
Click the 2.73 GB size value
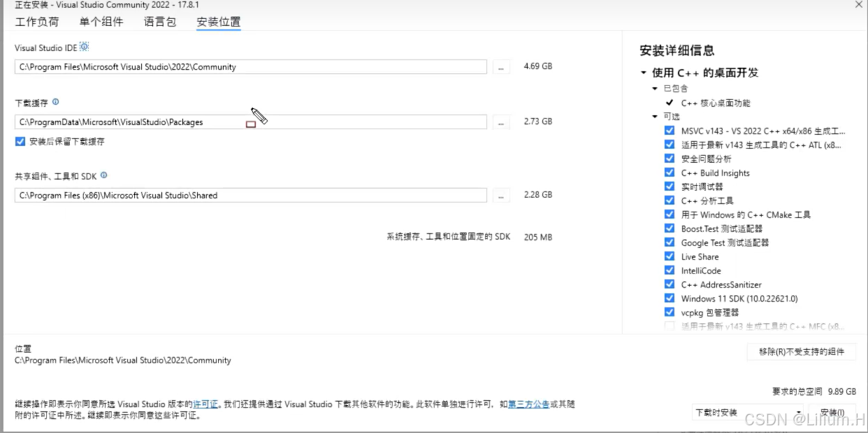(x=538, y=121)
